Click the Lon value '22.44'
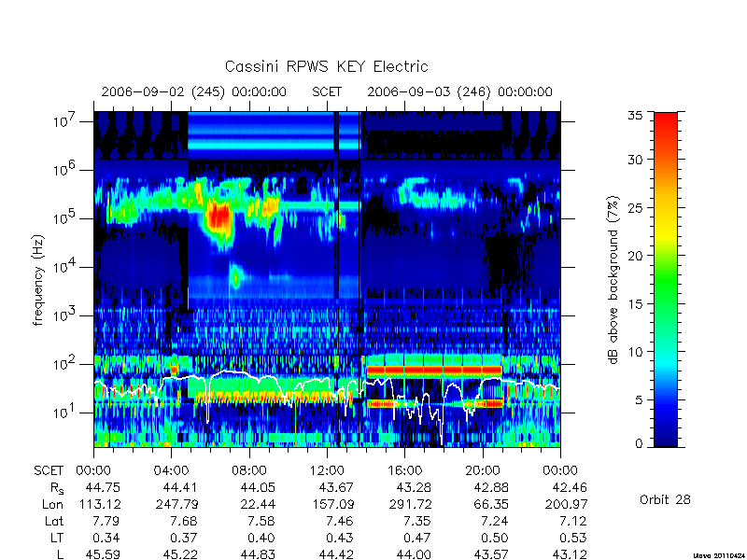This screenshot has width=747, height=560. [x=259, y=504]
